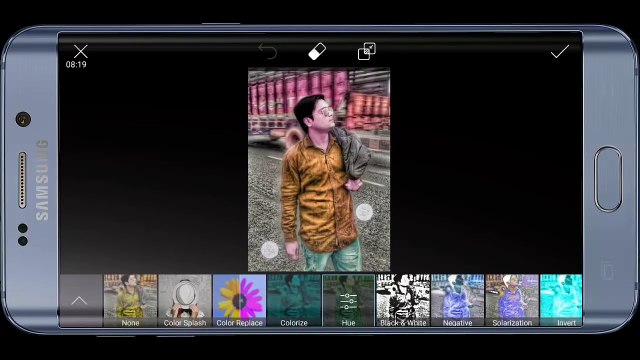Image resolution: width=640 pixels, height=360 pixels.
Task: Select the None effect thumbnail
Action: (130, 301)
